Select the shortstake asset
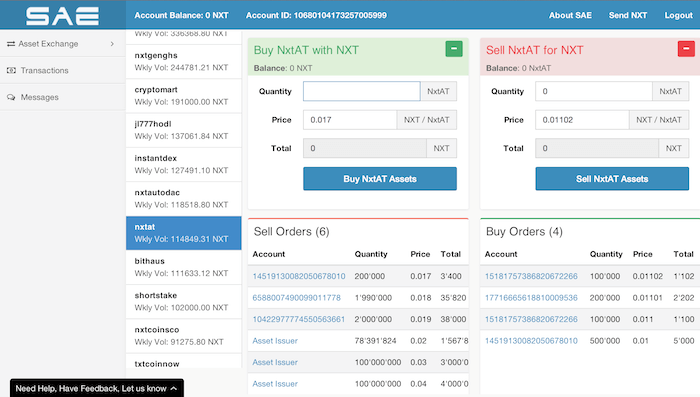The width and height of the screenshot is (700, 397). point(183,301)
